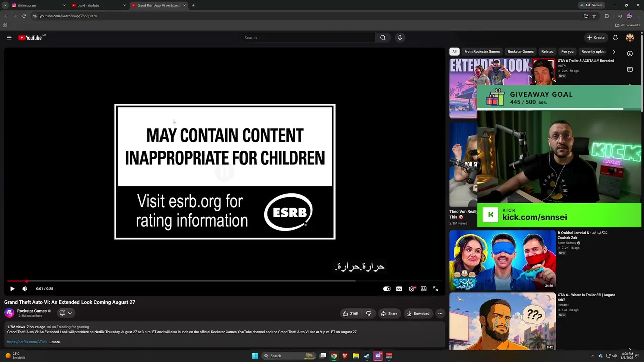Open the Chrome extensions puzzle icon
The image size is (644, 362).
coord(607,16)
